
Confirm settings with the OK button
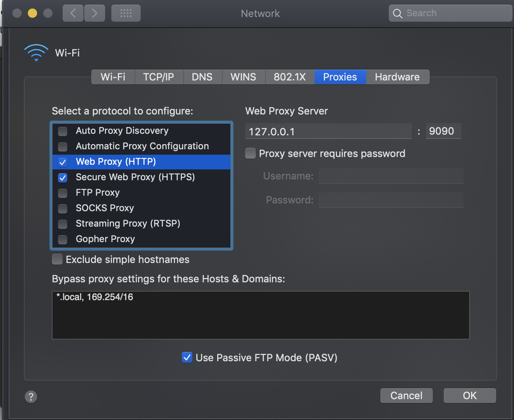(470, 396)
